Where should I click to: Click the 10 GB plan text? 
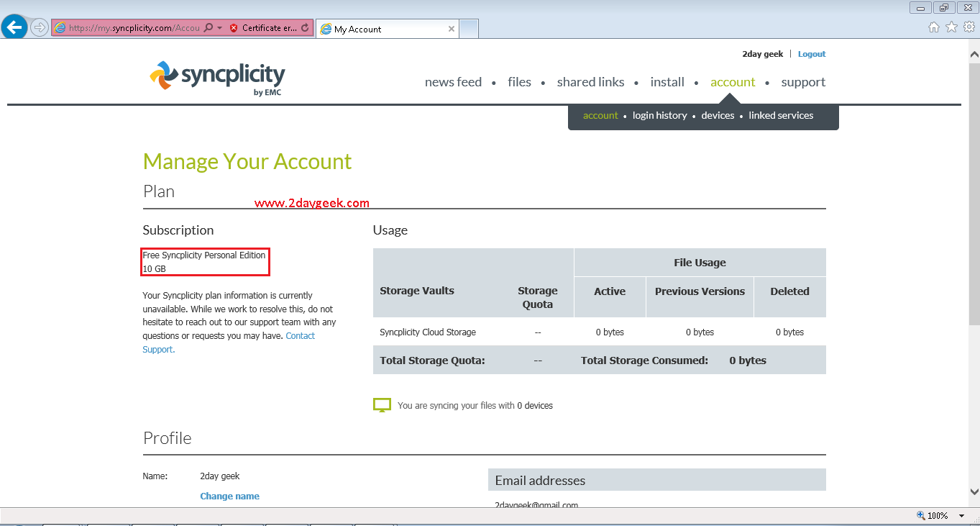155,268
